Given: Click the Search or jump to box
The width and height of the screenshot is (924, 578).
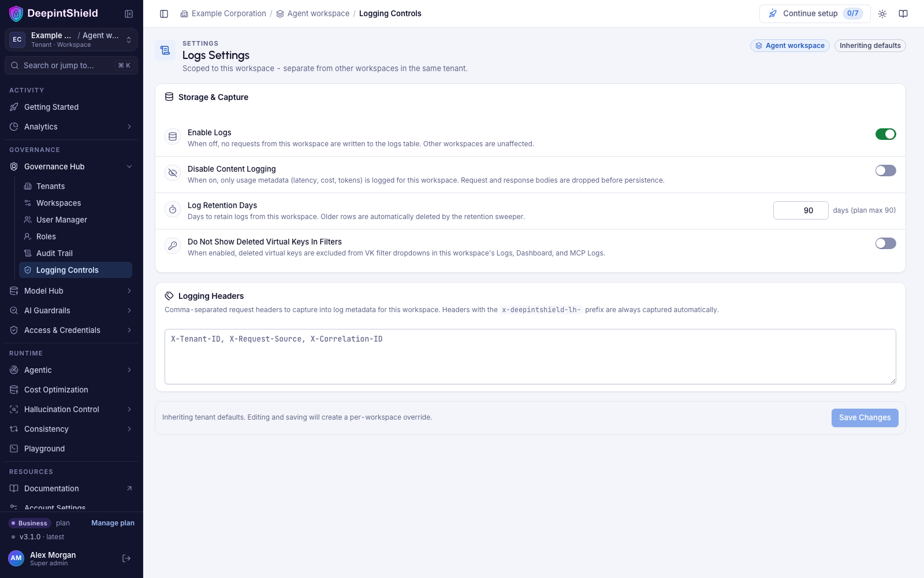Looking at the screenshot, I should (71, 65).
